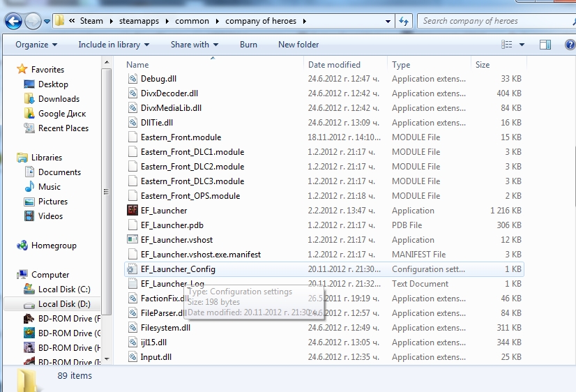Click the Help question mark icon
This screenshot has width=576, height=392.
pyautogui.click(x=570, y=45)
